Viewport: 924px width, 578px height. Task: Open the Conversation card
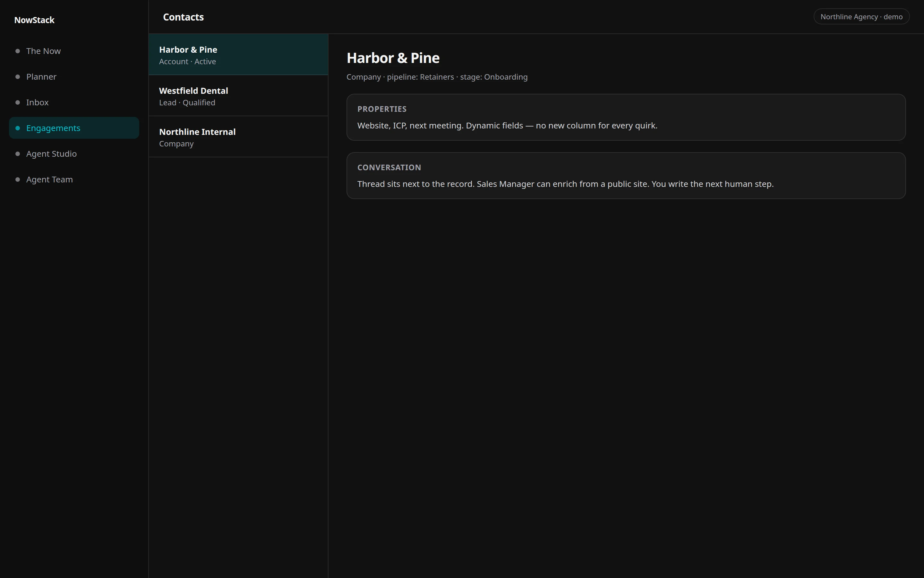pos(626,175)
